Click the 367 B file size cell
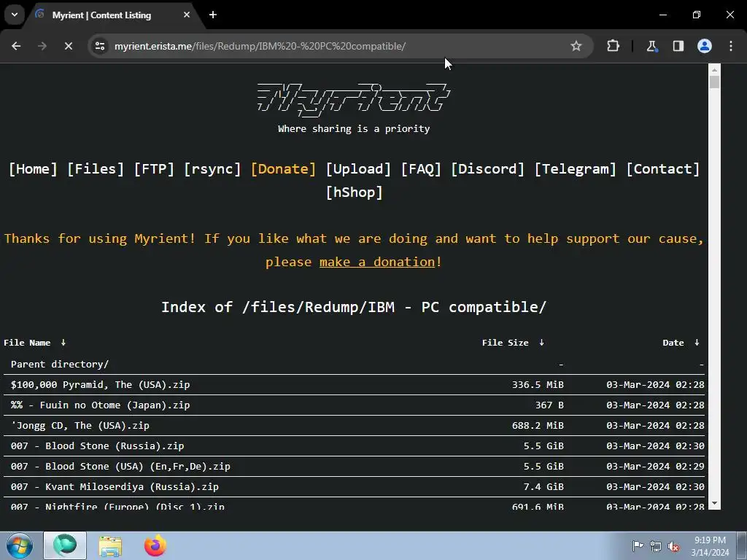Image resolution: width=747 pixels, height=560 pixels. [549, 405]
